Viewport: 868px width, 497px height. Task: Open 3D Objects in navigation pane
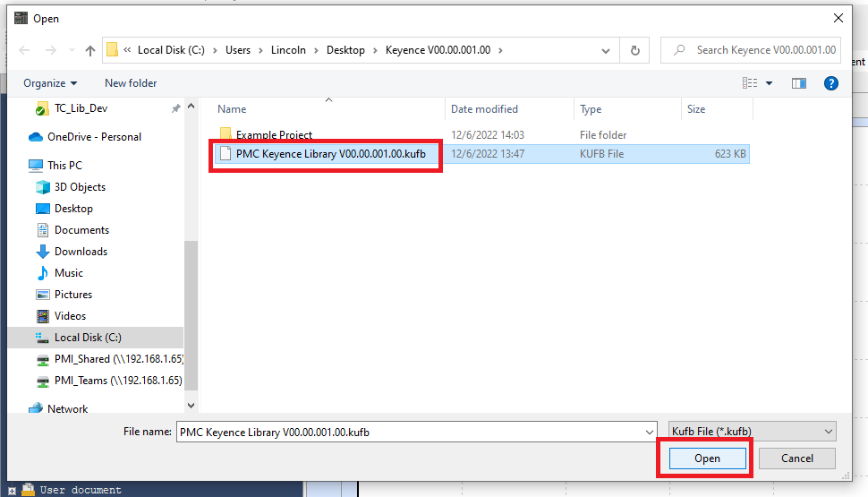[80, 187]
